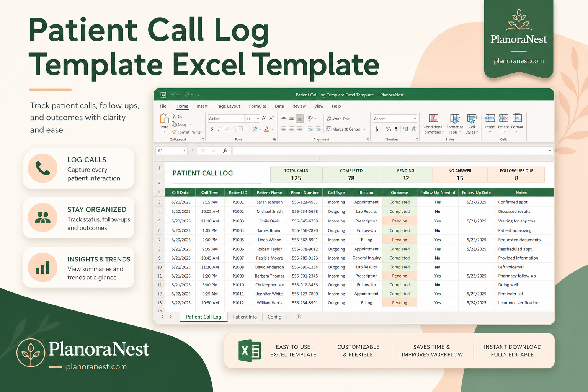Click the increase decimal icon

point(406,129)
